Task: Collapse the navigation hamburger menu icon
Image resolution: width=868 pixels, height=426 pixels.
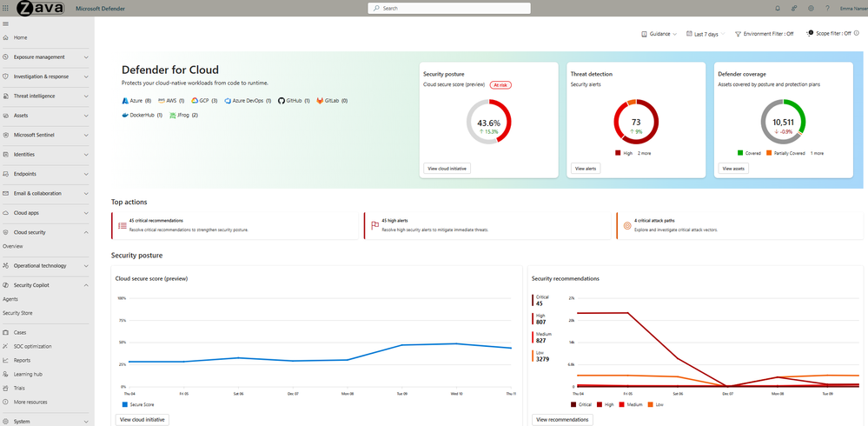Action: coord(5,23)
